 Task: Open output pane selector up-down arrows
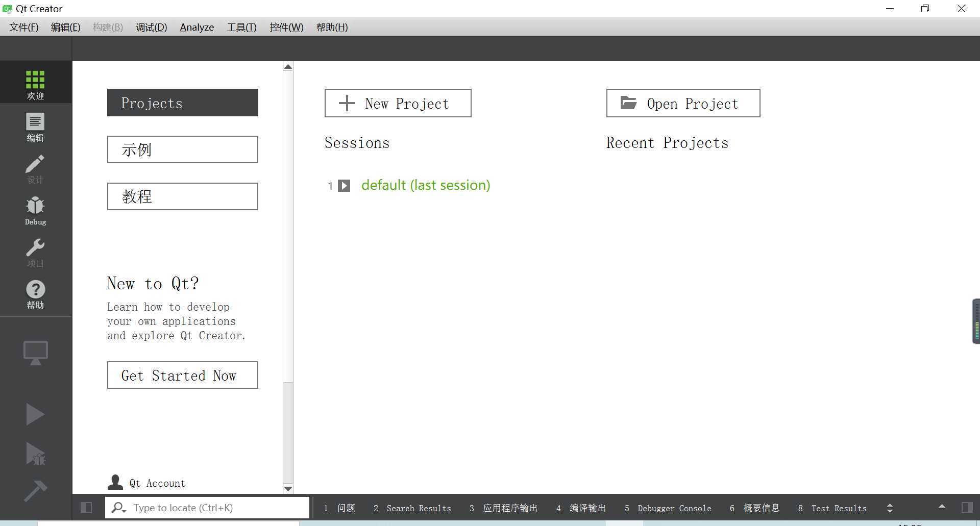(x=890, y=508)
